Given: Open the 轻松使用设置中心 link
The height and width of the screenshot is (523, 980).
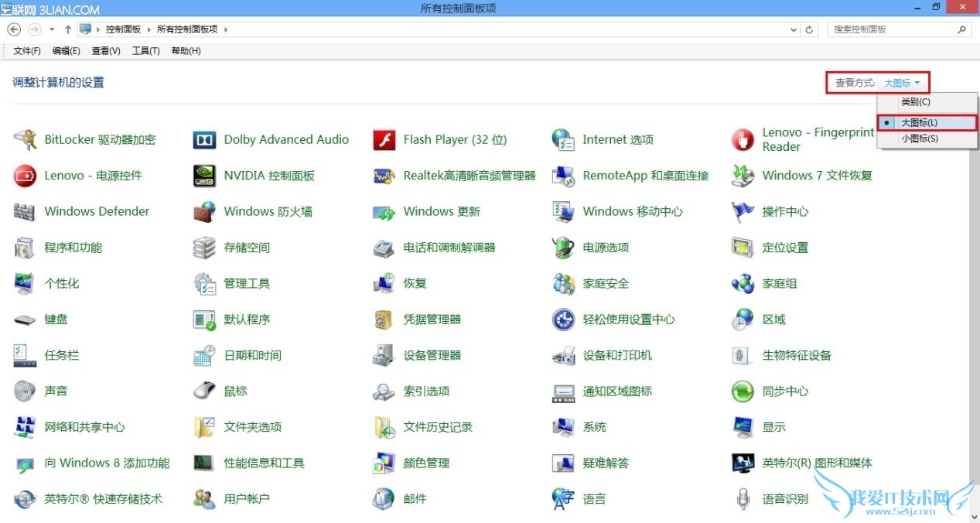Looking at the screenshot, I should point(629,320).
